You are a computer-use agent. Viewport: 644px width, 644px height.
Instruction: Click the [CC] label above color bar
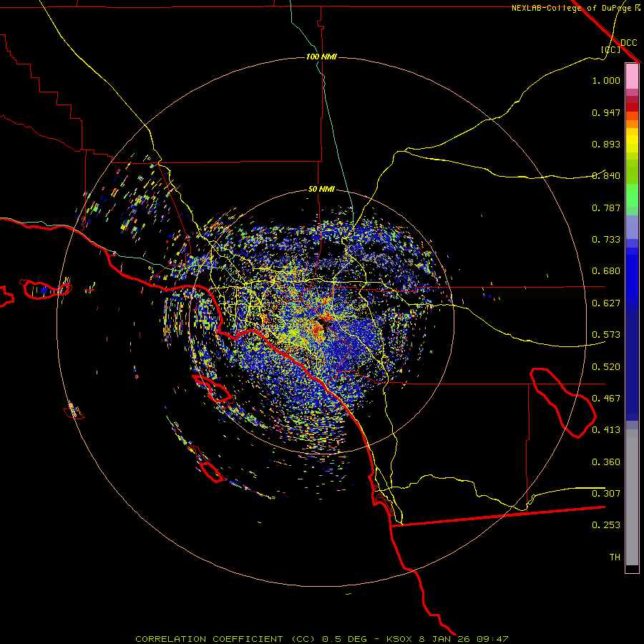tap(611, 49)
